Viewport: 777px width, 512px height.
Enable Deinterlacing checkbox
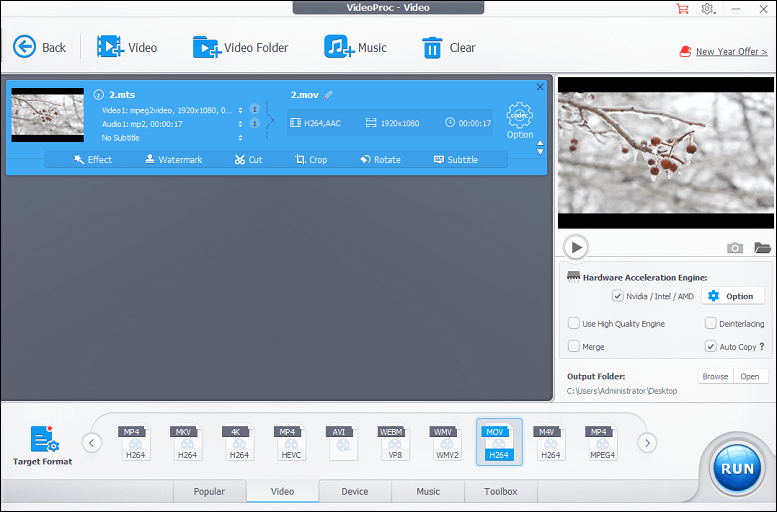pos(711,323)
